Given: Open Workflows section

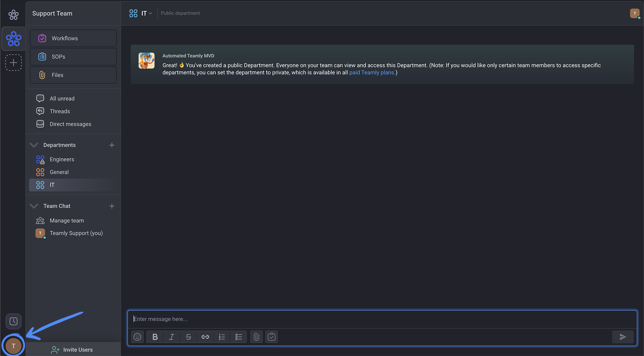Looking at the screenshot, I should [73, 38].
